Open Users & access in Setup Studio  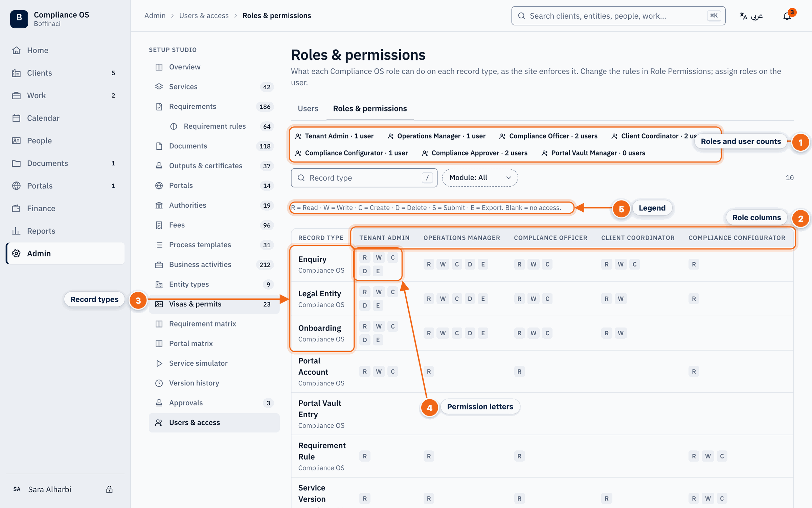click(x=214, y=423)
